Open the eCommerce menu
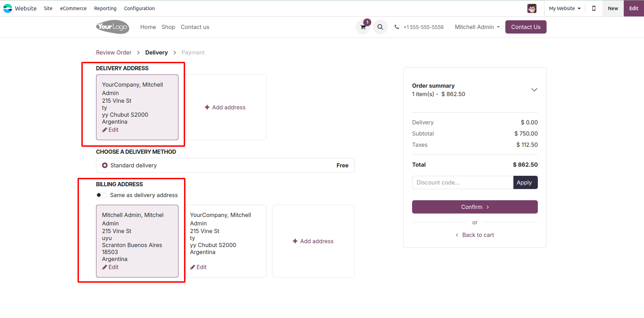Image resolution: width=644 pixels, height=318 pixels. tap(73, 8)
